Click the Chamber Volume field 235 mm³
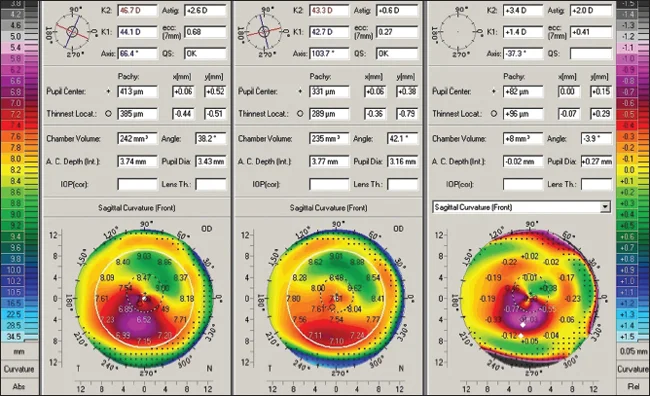This screenshot has height=396, width=650. (329, 138)
